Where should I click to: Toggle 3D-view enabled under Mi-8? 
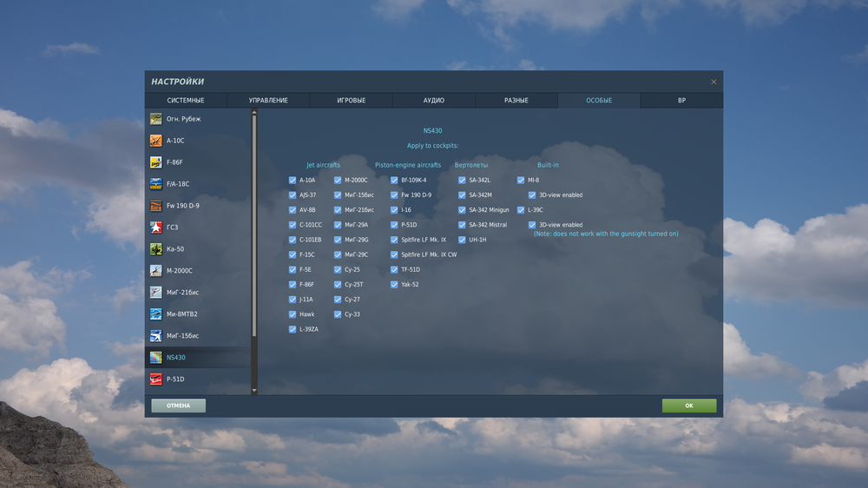pyautogui.click(x=532, y=195)
